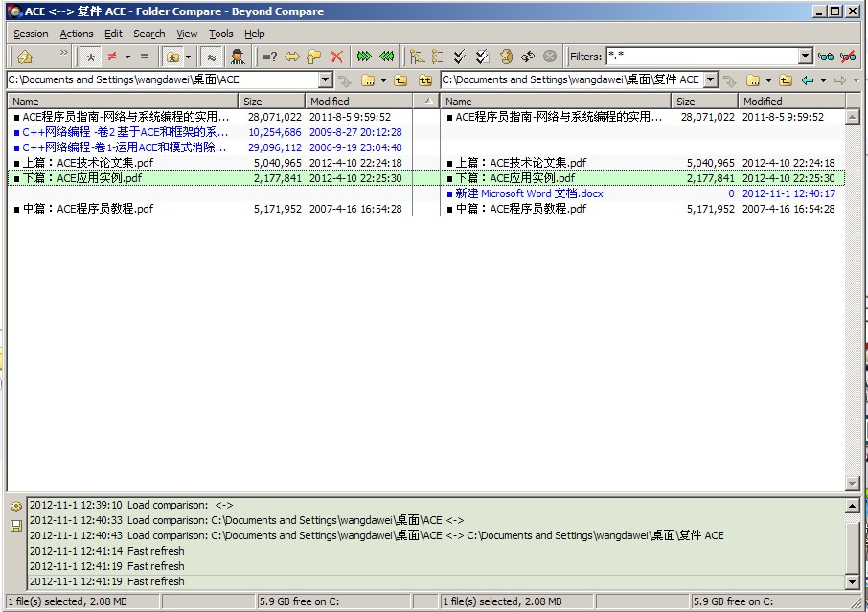Image resolution: width=868 pixels, height=612 pixels.
Task: Open the Tools menu
Action: [220, 34]
